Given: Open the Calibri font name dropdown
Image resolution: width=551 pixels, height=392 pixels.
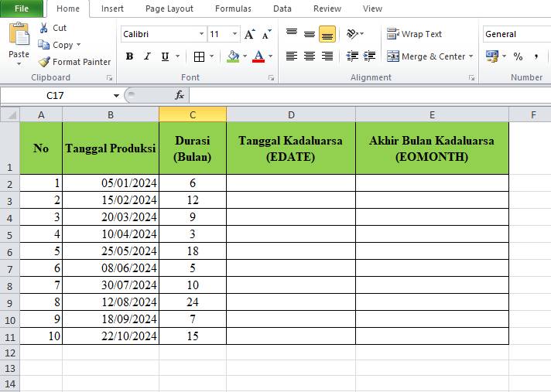Looking at the screenshot, I should click(x=201, y=34).
